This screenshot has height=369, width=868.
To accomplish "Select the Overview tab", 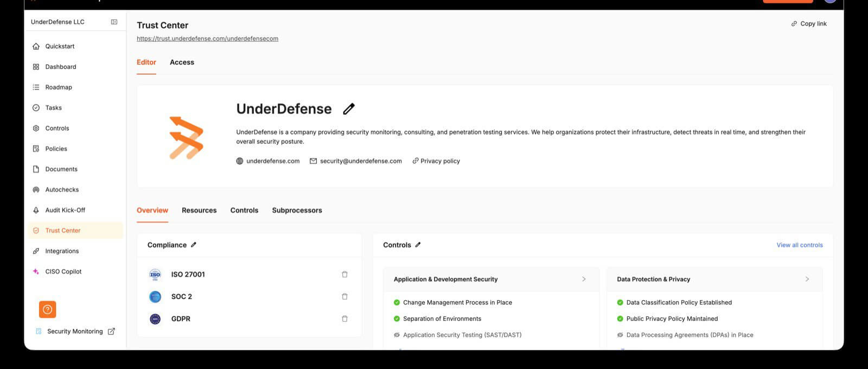I will [152, 211].
